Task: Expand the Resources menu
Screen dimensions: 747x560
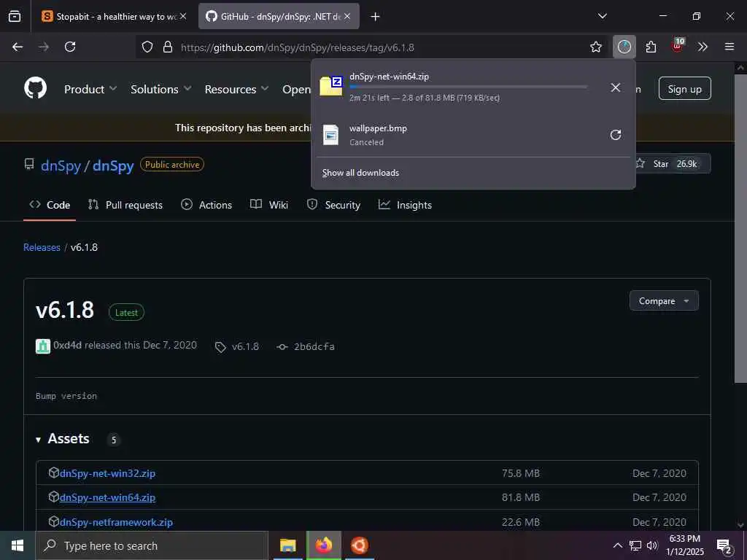Action: pyautogui.click(x=237, y=89)
